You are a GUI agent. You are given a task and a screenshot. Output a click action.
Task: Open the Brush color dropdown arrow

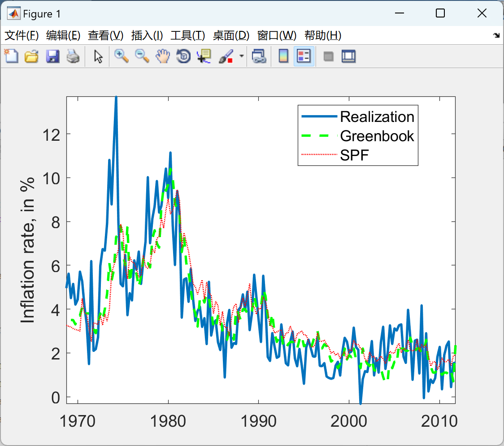pos(241,56)
